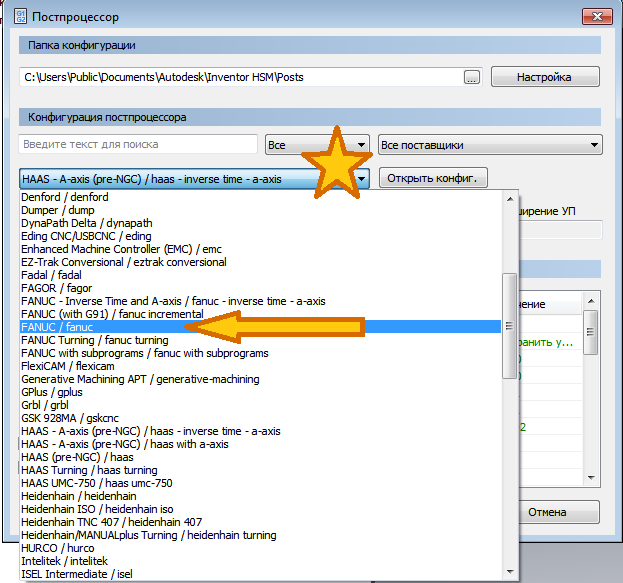The height and width of the screenshot is (583, 623).
Task: Click the Постпроцессор title bar app icon
Action: click(20, 17)
